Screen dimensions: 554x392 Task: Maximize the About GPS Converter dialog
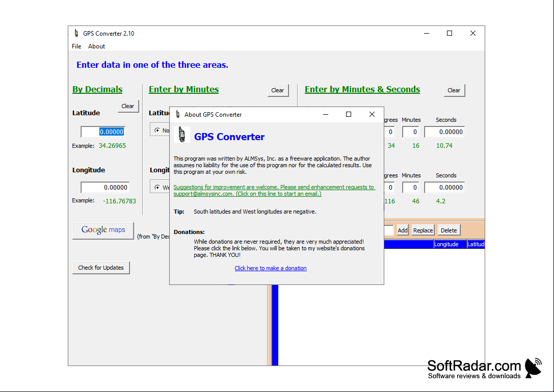349,114
